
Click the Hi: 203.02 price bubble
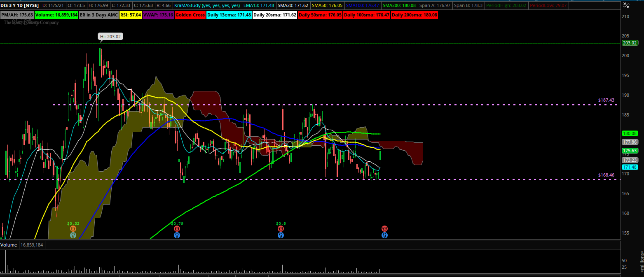coord(110,37)
